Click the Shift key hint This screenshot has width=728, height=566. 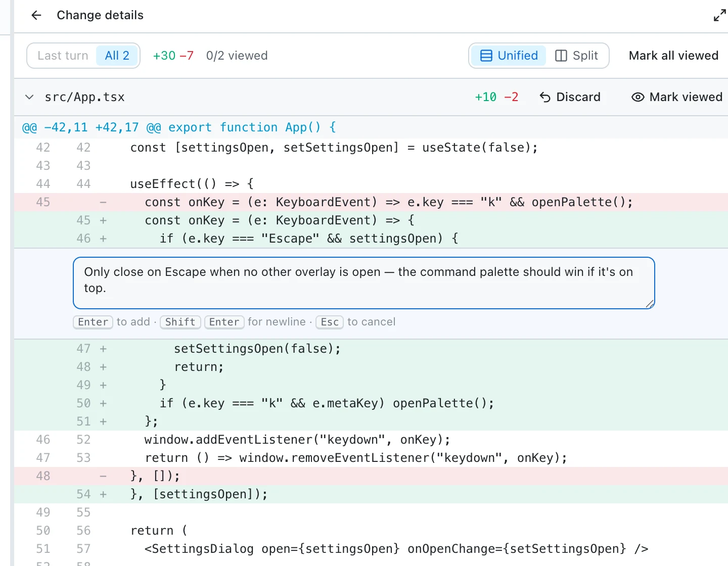click(x=180, y=322)
